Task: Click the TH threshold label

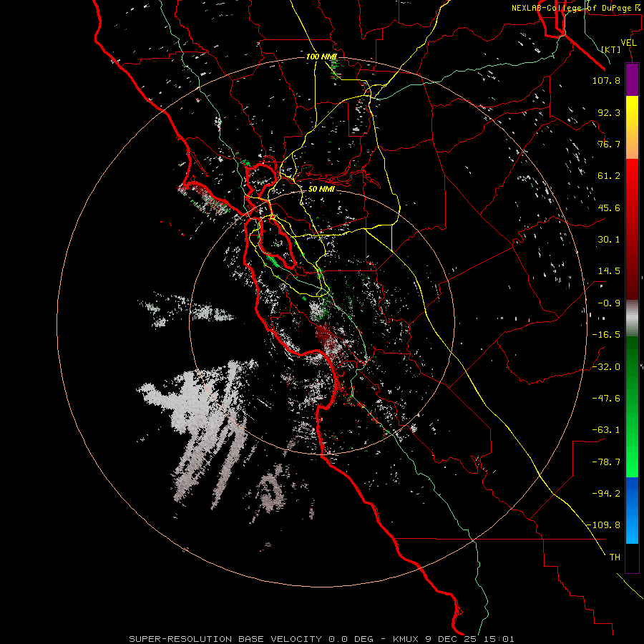Action: click(x=615, y=557)
